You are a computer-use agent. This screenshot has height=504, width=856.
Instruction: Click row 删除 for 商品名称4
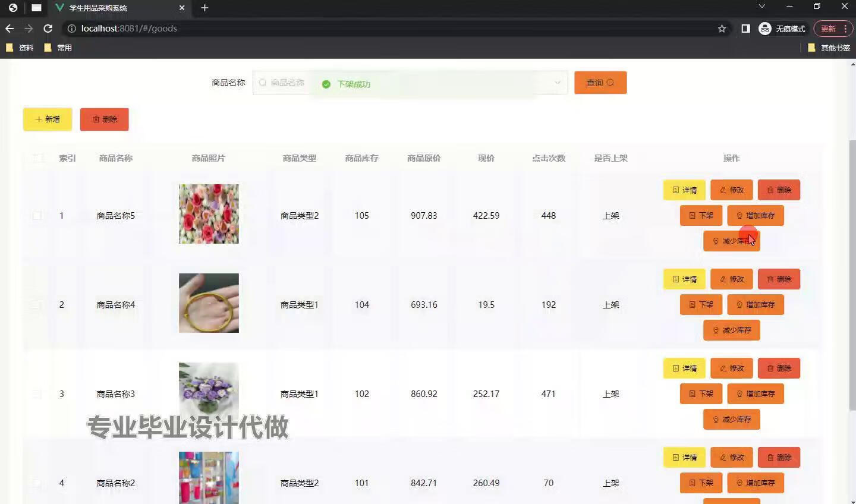779,279
